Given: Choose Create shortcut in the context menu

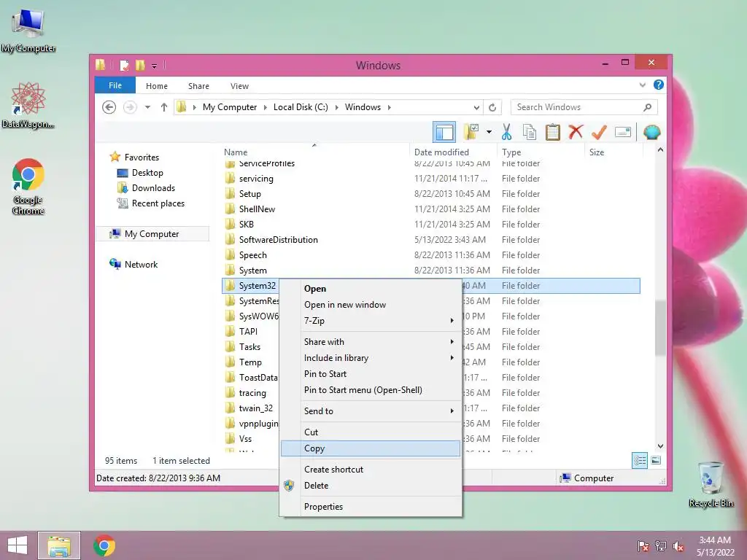Looking at the screenshot, I should [370, 469].
